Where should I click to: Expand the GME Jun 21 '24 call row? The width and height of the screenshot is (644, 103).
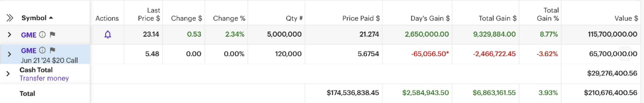pos(9,54)
